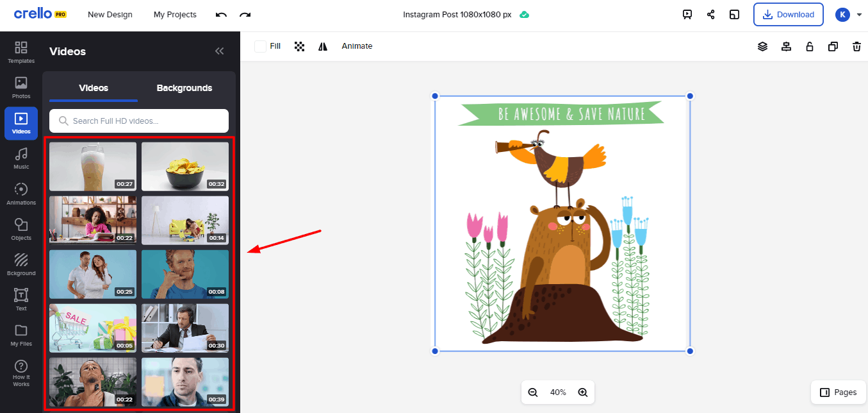Delete element with trash icon
The width and height of the screenshot is (868, 413).
click(856, 46)
